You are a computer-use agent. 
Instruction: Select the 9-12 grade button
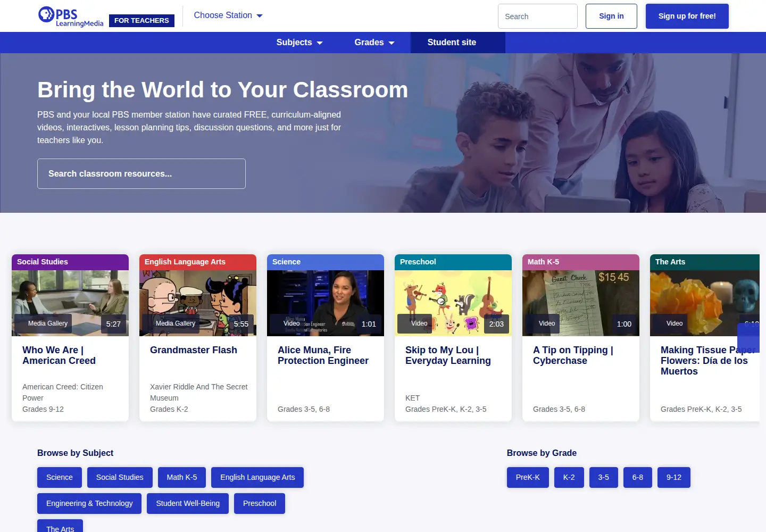(x=674, y=477)
